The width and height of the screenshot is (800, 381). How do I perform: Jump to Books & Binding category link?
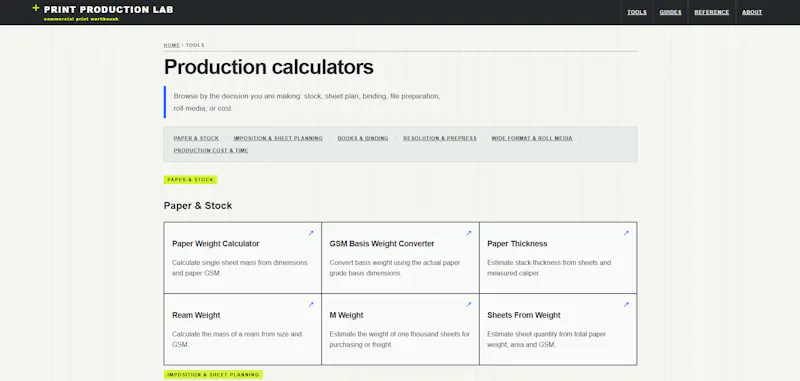pos(363,138)
